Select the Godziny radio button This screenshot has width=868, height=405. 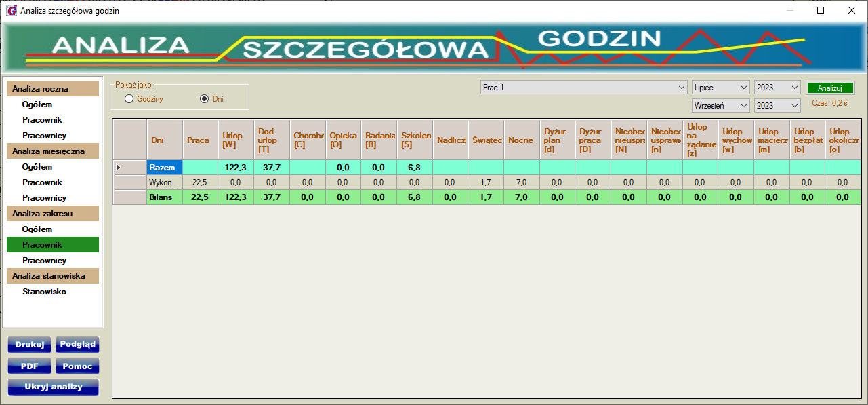click(129, 99)
